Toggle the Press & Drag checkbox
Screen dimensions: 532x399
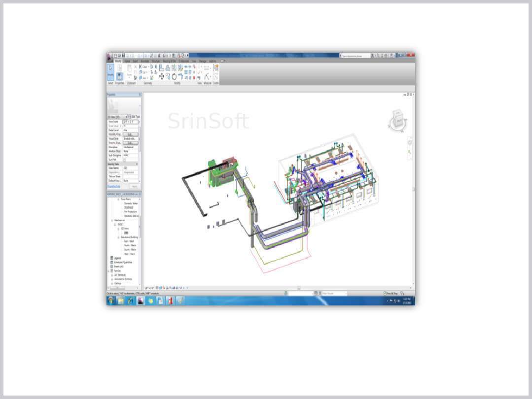[x=385, y=293]
